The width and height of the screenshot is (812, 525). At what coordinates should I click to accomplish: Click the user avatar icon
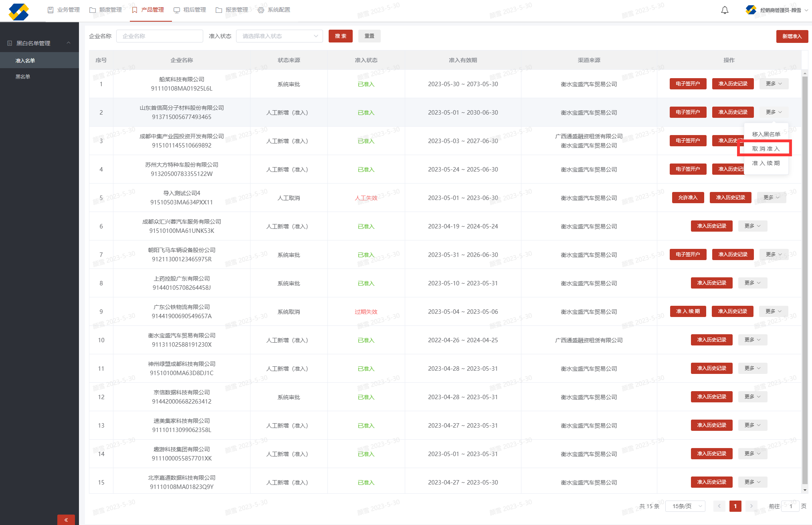click(x=751, y=10)
